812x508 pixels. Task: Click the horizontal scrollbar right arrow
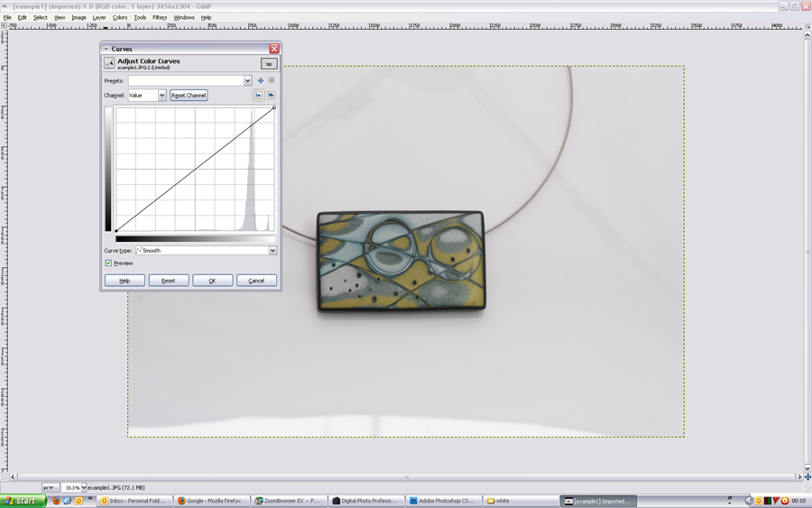(x=798, y=477)
